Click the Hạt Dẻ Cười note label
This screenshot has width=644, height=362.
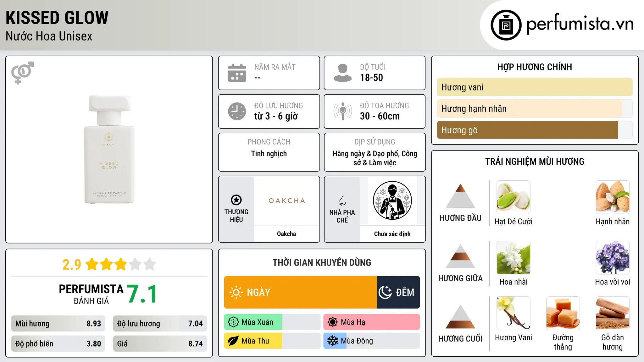(513, 222)
